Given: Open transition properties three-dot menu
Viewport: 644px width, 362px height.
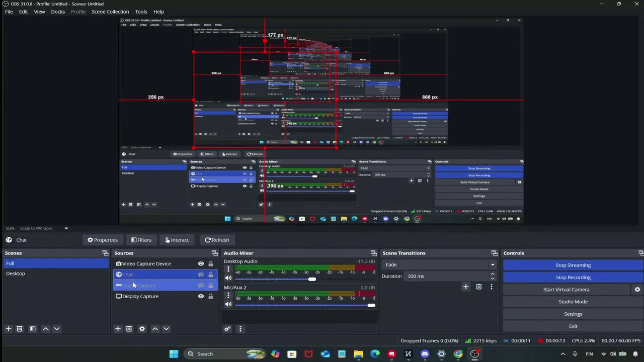Looking at the screenshot, I should [x=492, y=287].
